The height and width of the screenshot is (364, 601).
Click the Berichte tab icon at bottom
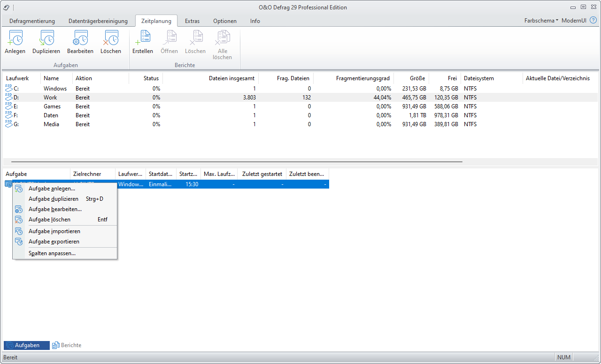(55, 345)
